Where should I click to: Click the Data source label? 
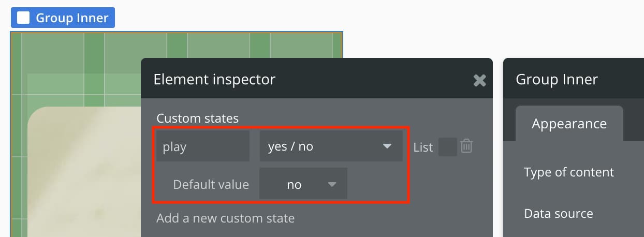click(558, 214)
